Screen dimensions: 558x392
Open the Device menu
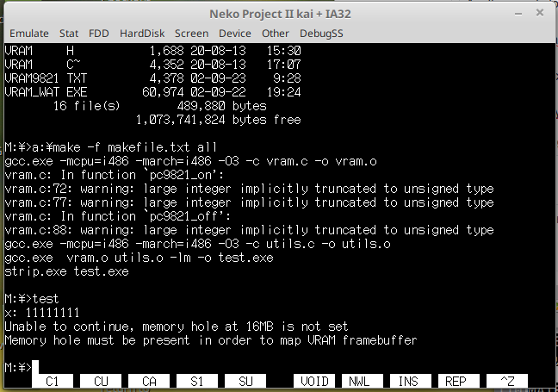pos(235,34)
